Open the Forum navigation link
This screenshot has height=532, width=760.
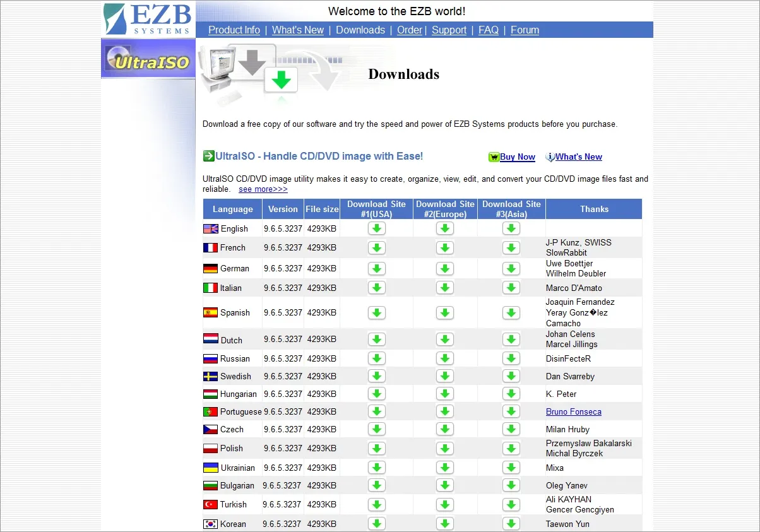coord(525,30)
